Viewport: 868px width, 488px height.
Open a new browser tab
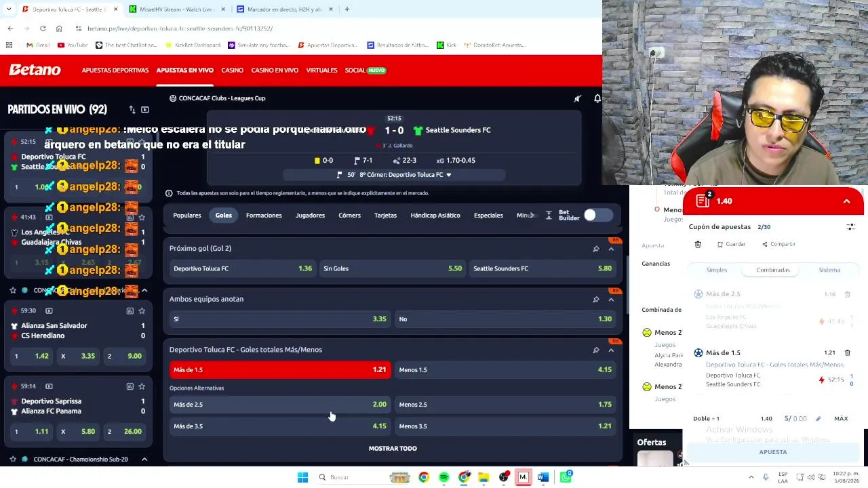tap(347, 9)
